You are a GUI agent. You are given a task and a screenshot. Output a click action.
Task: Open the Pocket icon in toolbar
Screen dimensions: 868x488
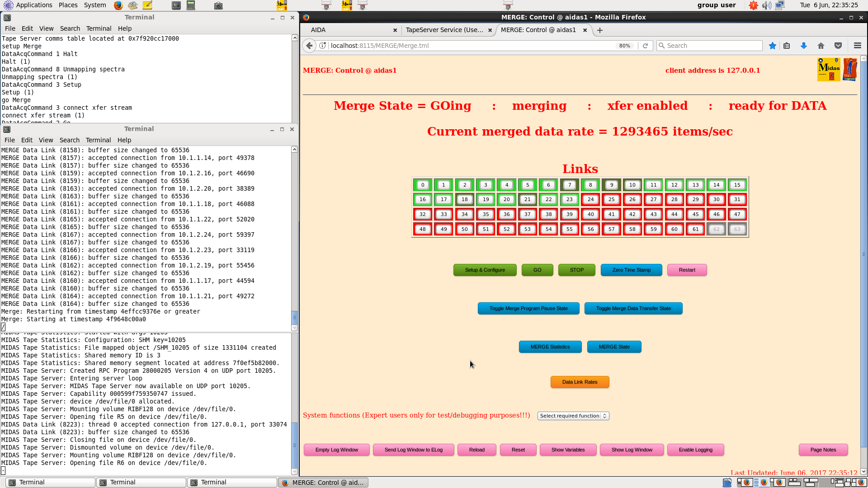click(x=838, y=46)
